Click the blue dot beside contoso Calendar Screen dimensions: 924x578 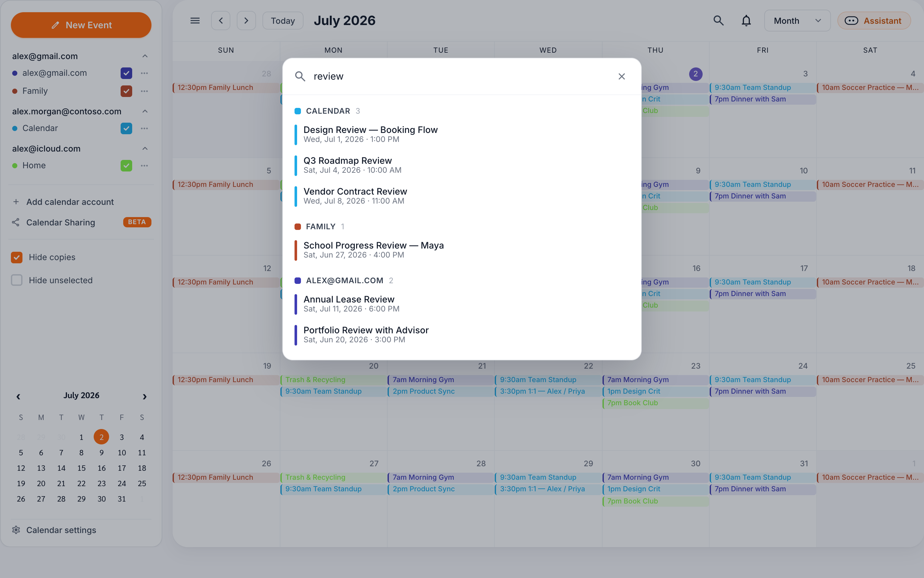click(15, 128)
